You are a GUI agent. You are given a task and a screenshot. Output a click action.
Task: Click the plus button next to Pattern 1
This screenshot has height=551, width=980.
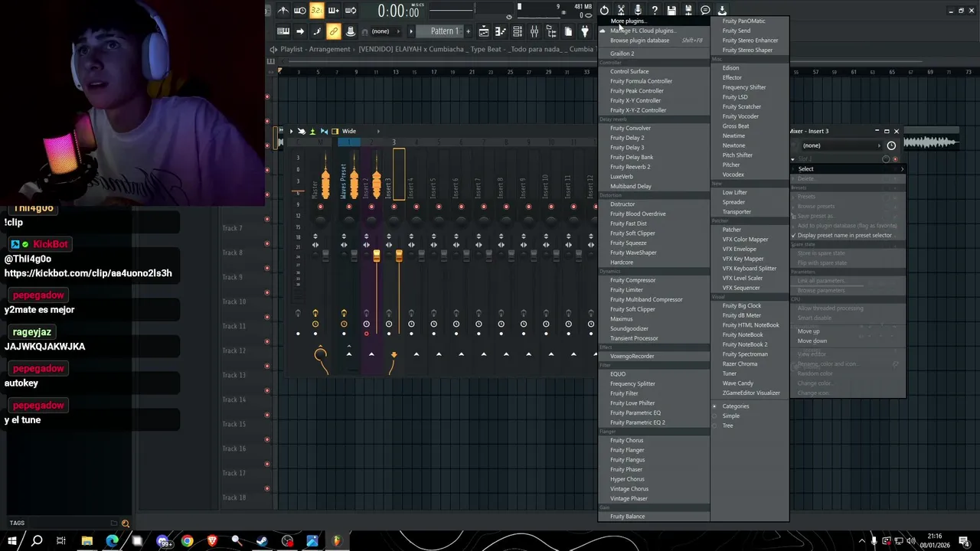467,31
